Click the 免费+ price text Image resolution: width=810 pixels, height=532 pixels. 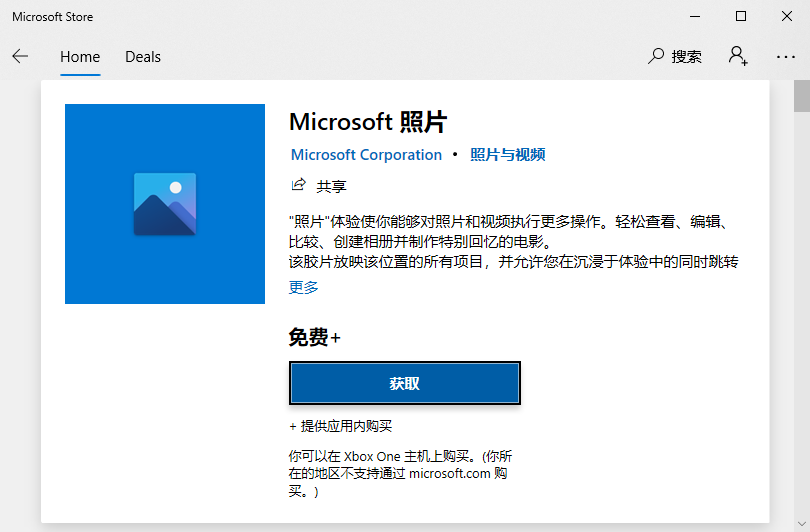(x=315, y=337)
